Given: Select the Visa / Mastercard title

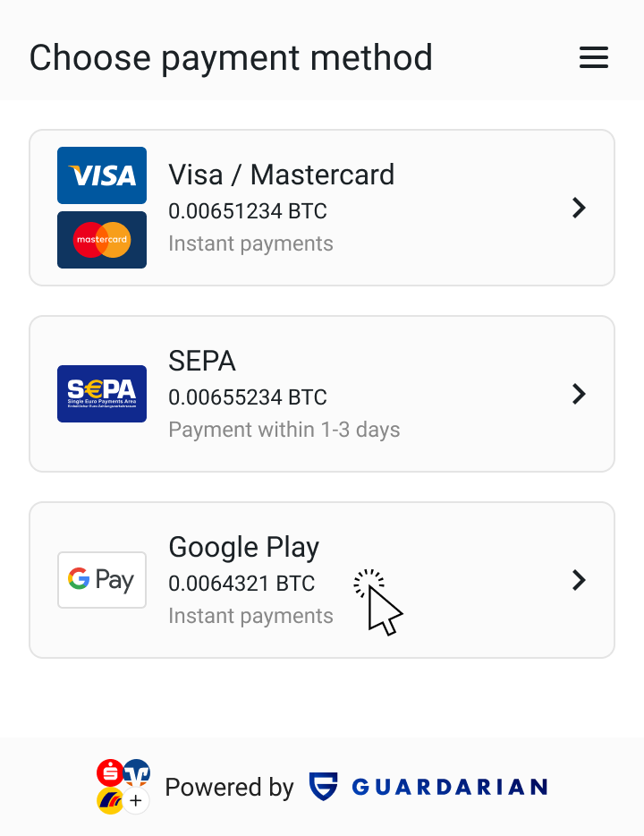Looking at the screenshot, I should pos(281,175).
